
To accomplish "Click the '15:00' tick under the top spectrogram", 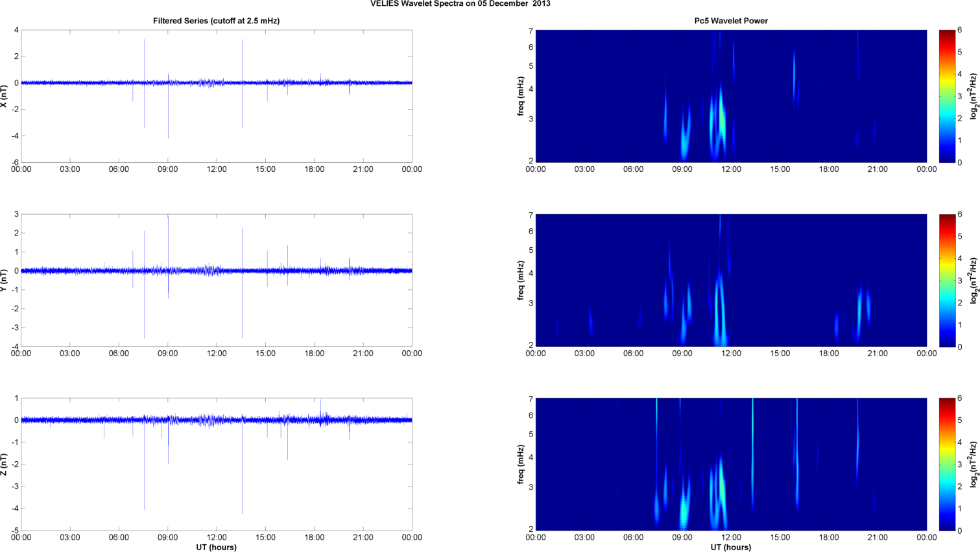I will point(780,169).
